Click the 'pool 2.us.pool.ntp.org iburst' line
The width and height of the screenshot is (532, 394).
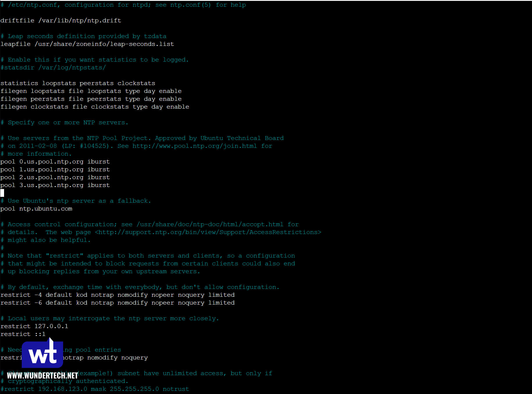[55, 177]
